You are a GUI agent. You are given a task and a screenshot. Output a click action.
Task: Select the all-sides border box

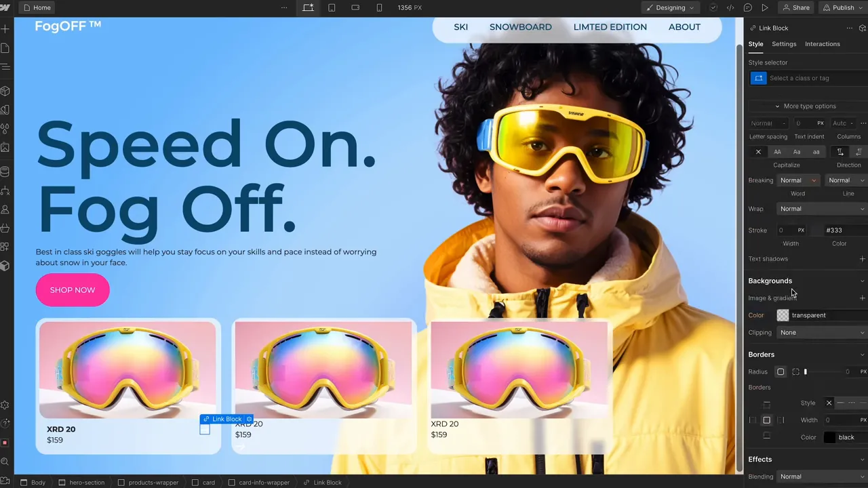coord(766,420)
